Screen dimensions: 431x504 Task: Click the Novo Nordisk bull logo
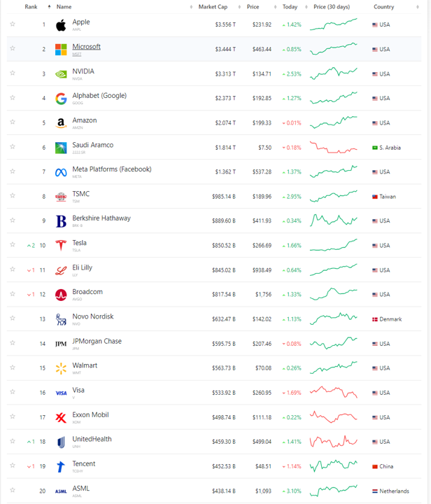click(61, 319)
